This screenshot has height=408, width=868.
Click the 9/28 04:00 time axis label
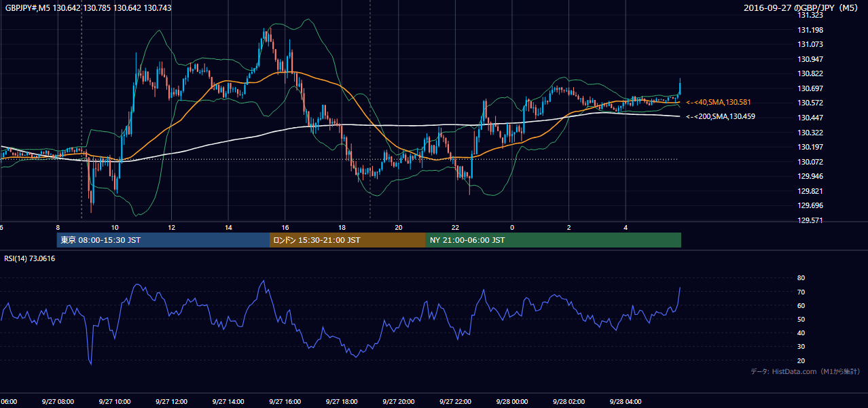(626, 401)
